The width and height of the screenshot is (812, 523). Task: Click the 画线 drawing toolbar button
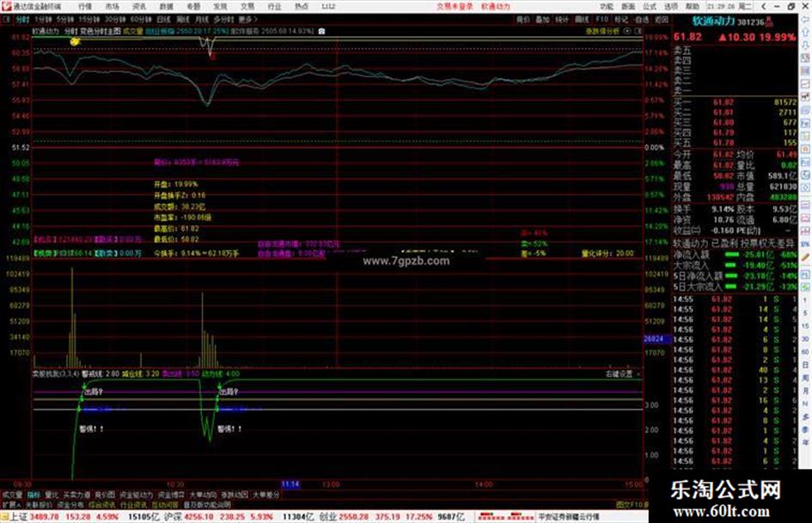[582, 19]
